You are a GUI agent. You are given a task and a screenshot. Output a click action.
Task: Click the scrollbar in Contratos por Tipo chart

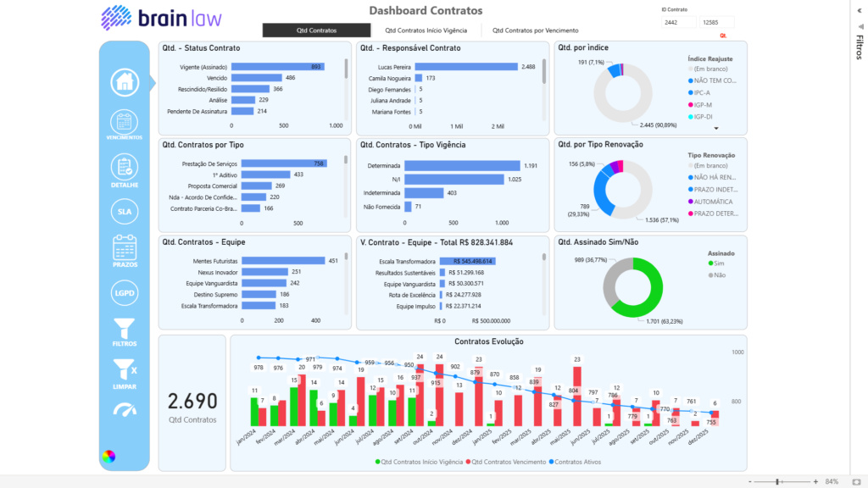click(x=346, y=160)
